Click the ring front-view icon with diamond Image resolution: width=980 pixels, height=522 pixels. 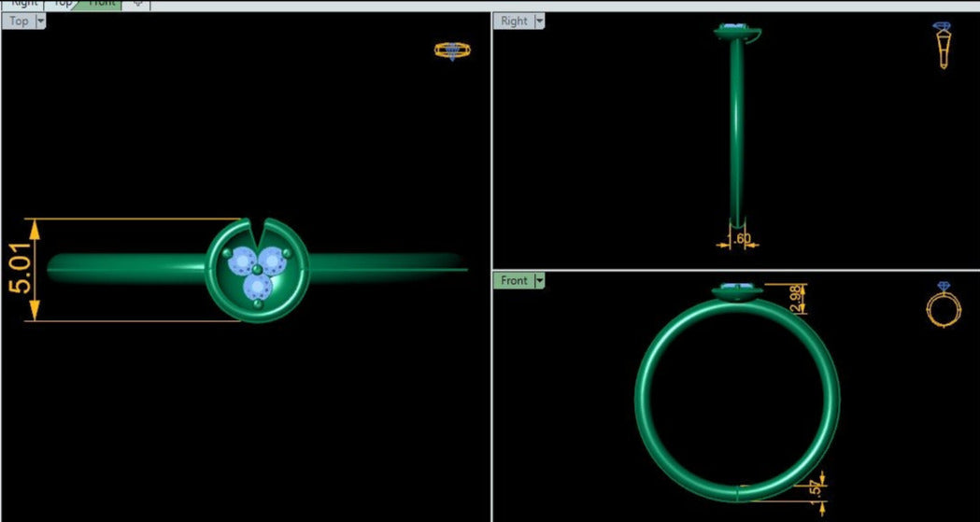click(941, 304)
